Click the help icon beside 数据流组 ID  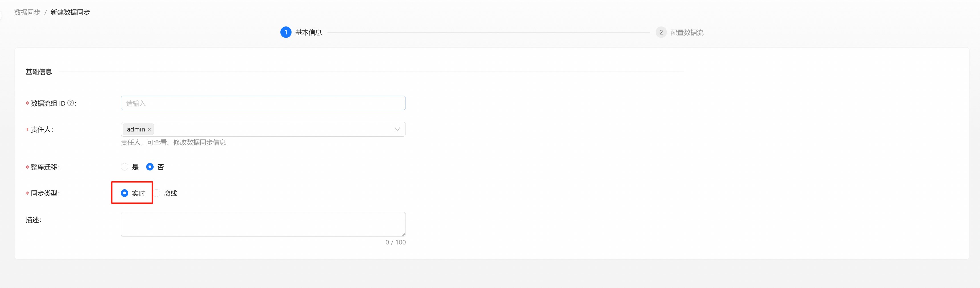point(70,103)
